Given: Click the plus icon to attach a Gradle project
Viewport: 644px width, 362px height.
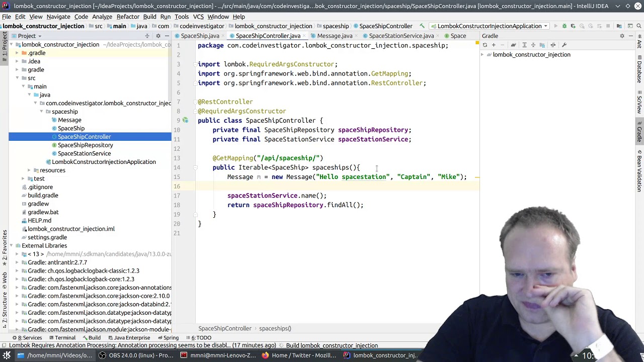Looking at the screenshot, I should (x=494, y=45).
